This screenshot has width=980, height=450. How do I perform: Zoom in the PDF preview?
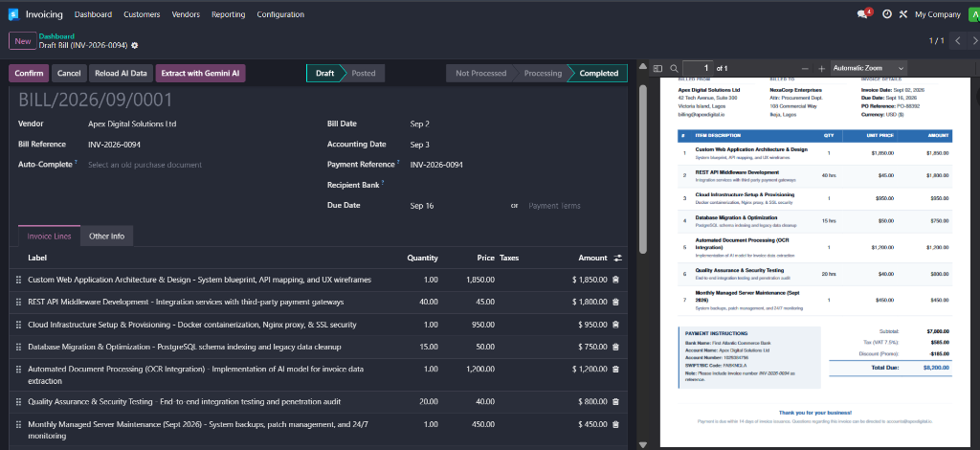point(821,68)
